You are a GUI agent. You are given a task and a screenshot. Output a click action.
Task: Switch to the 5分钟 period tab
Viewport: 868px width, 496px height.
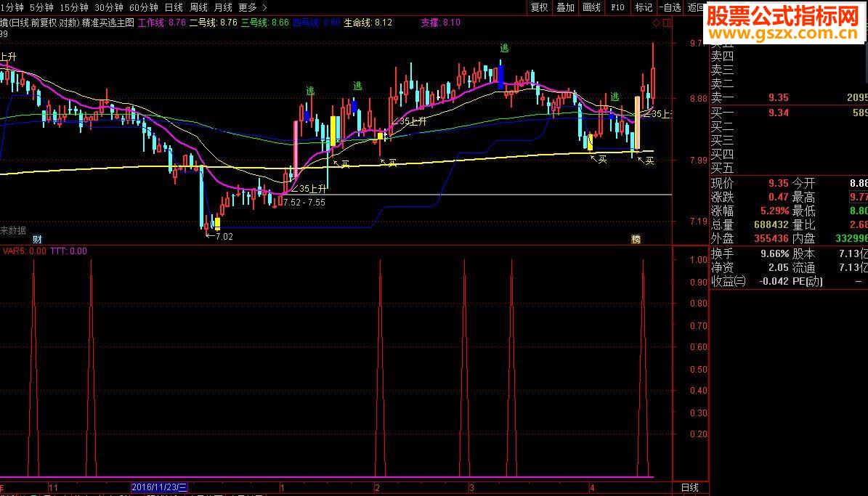point(41,7)
